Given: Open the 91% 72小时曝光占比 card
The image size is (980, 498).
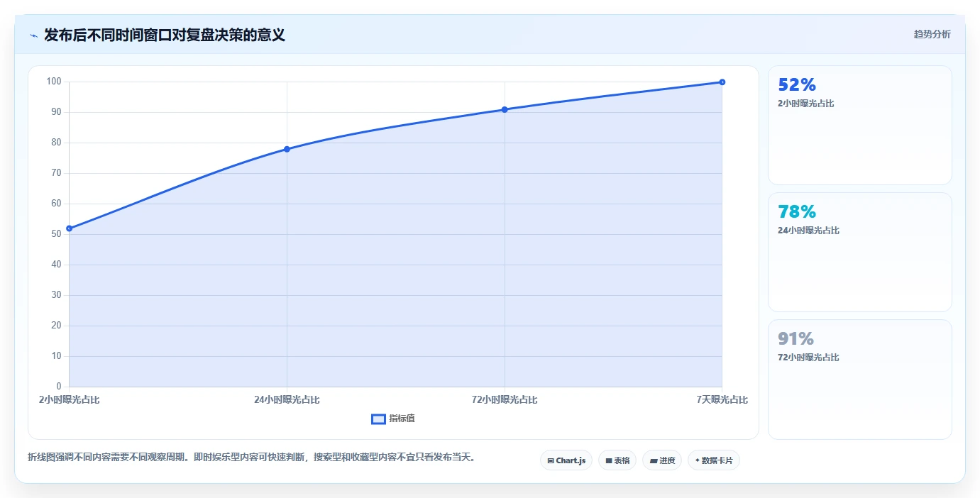Looking at the screenshot, I should (859, 379).
